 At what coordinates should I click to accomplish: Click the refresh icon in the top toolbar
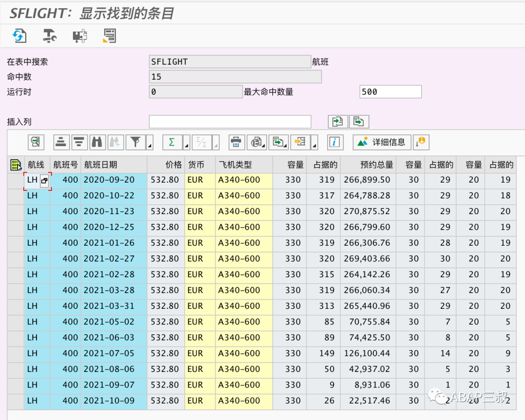pyautogui.click(x=19, y=36)
